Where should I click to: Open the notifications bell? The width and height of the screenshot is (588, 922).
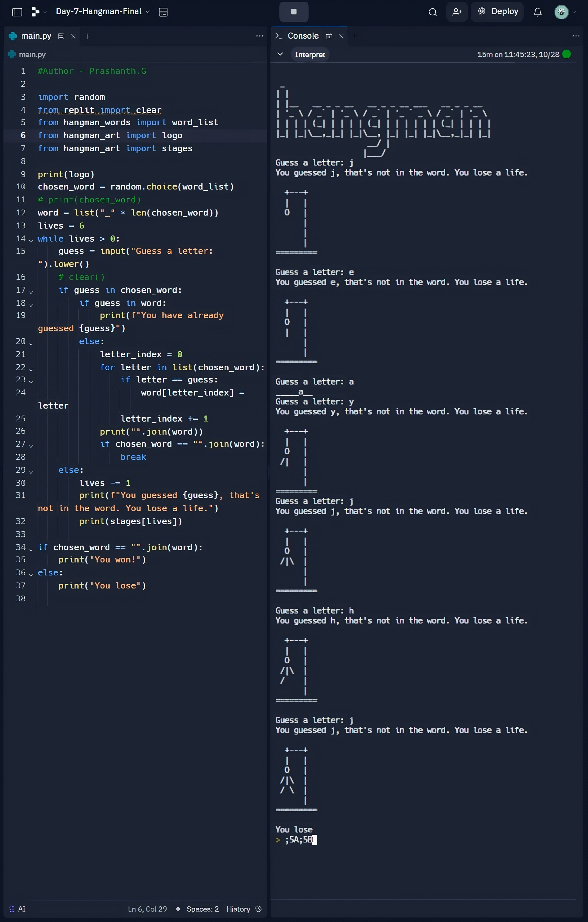click(537, 12)
